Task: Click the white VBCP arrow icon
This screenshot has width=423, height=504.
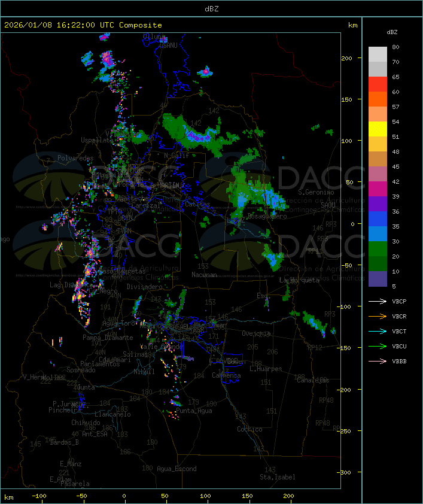Action: click(378, 301)
